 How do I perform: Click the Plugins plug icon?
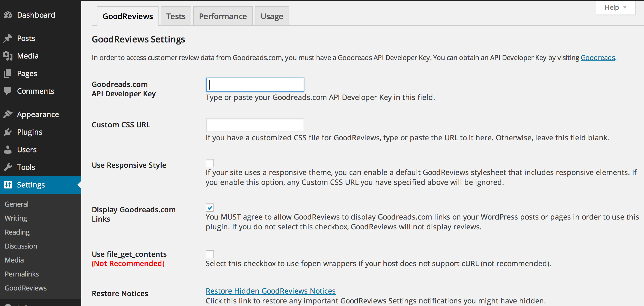point(8,132)
